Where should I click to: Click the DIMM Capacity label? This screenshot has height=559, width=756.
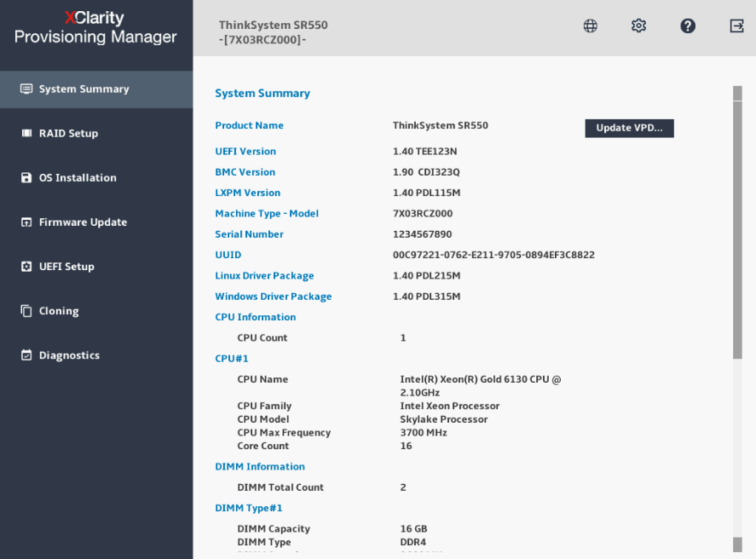[274, 528]
